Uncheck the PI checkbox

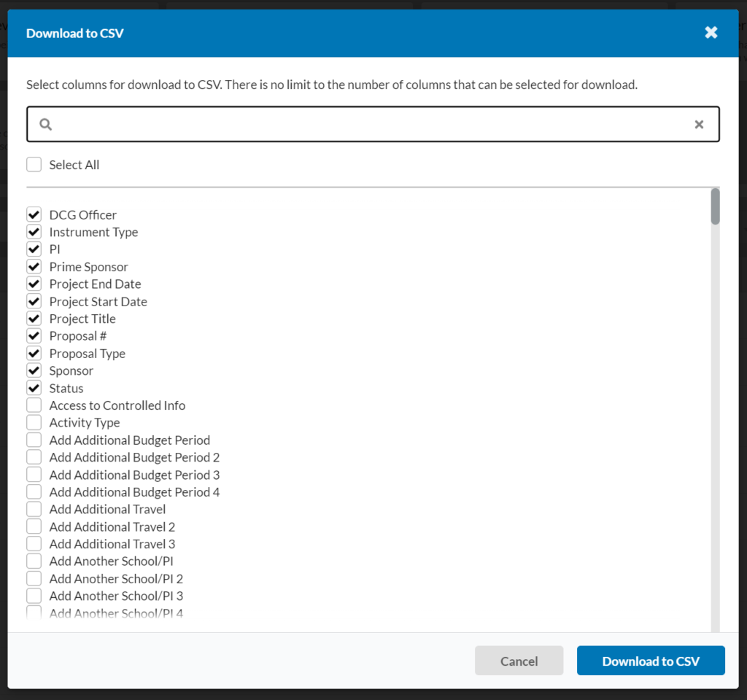34,249
